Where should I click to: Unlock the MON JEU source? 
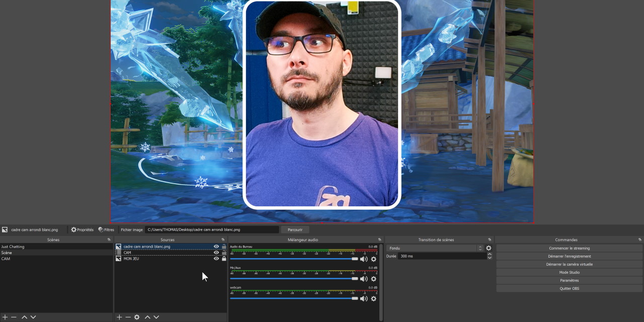pos(224,259)
